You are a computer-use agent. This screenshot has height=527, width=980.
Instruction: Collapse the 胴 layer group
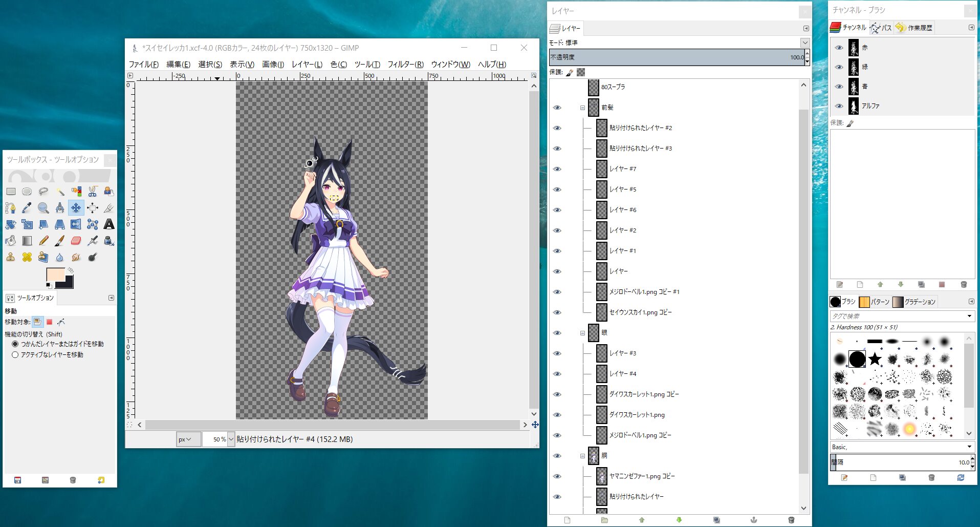tap(582, 456)
